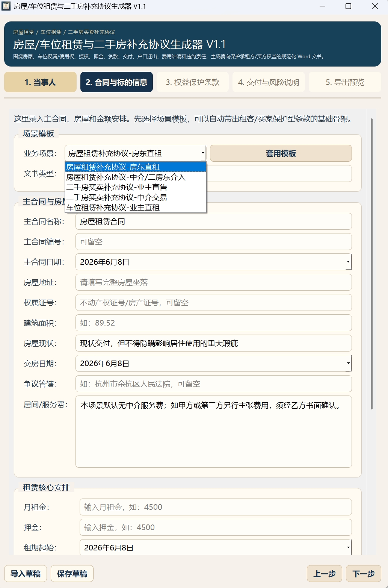Image resolution: width=388 pixels, height=588 pixels.
Task: Focus the 押金 input field
Action: pos(216,527)
